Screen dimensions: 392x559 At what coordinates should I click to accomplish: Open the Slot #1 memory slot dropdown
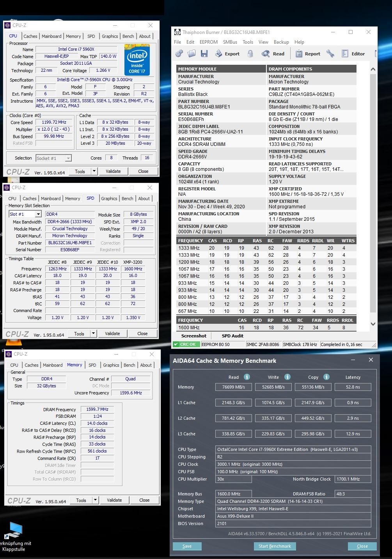click(x=25, y=214)
